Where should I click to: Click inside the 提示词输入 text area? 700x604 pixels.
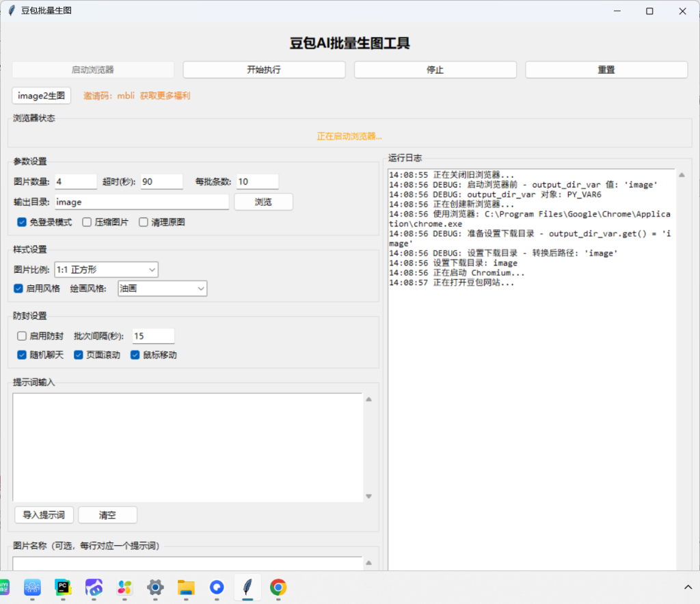pyautogui.click(x=187, y=447)
